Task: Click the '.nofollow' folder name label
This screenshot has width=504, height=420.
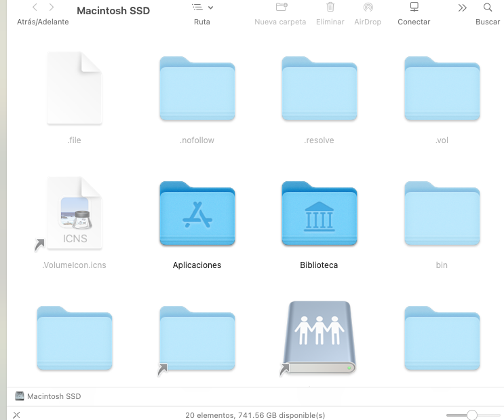Action: click(x=197, y=140)
